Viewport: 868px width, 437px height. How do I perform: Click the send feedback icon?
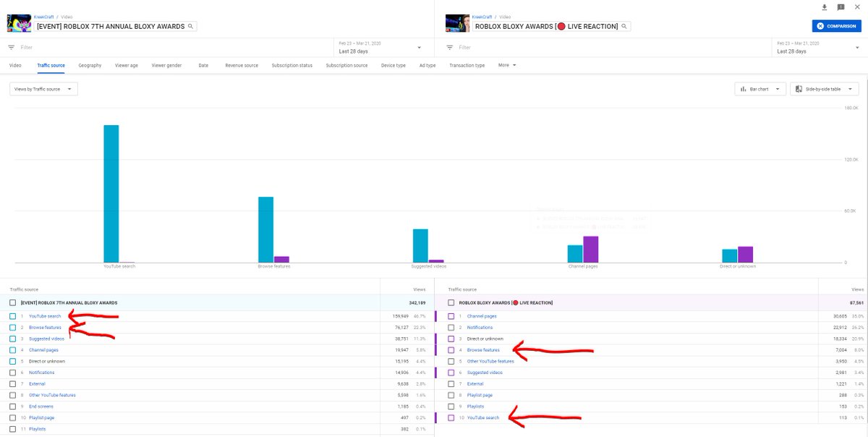[841, 7]
